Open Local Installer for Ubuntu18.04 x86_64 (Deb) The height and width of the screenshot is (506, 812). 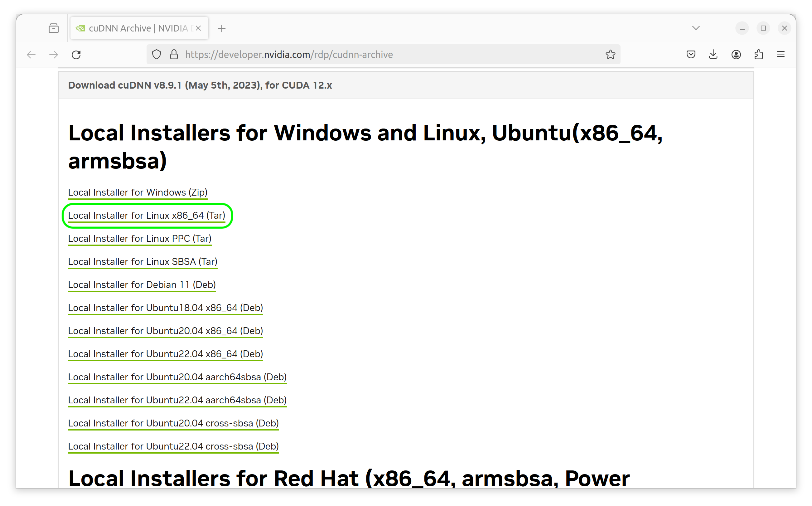(x=166, y=308)
